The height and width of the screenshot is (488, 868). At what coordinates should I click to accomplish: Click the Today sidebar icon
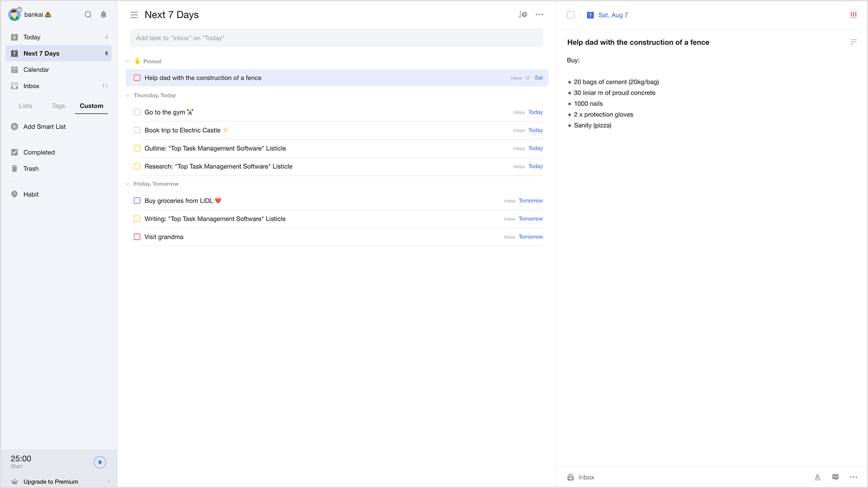click(14, 37)
